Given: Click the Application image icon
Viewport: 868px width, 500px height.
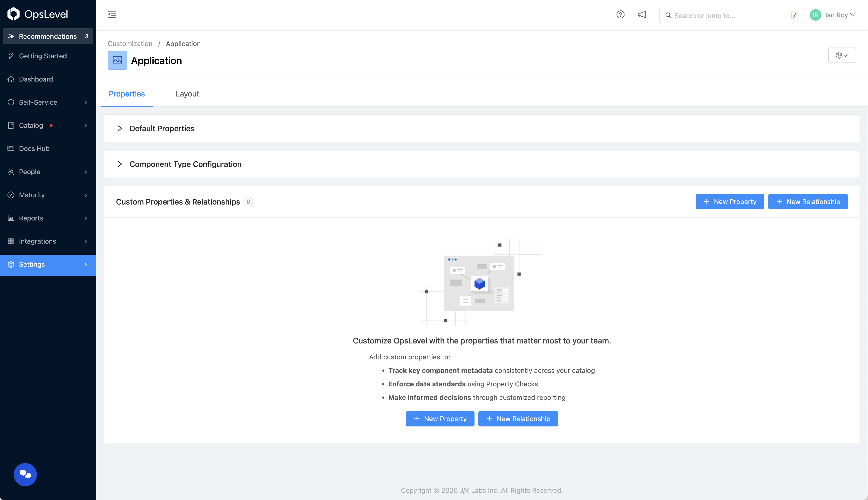Looking at the screenshot, I should 117,61.
